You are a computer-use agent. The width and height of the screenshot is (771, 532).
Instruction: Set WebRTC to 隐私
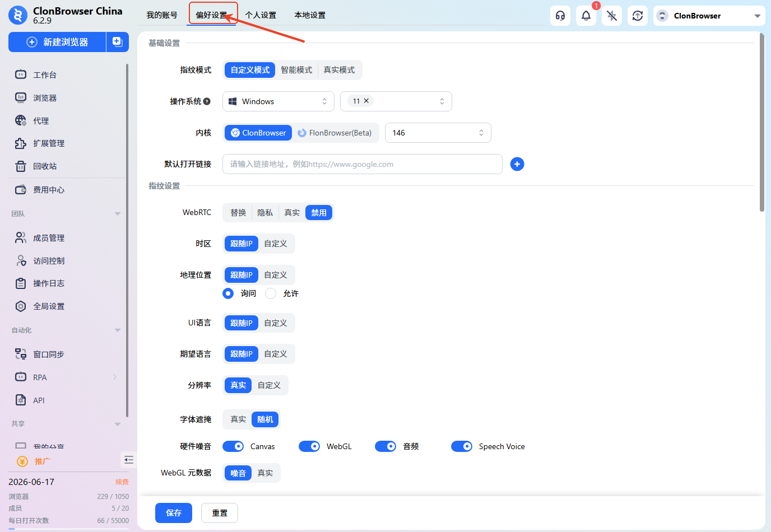point(265,213)
